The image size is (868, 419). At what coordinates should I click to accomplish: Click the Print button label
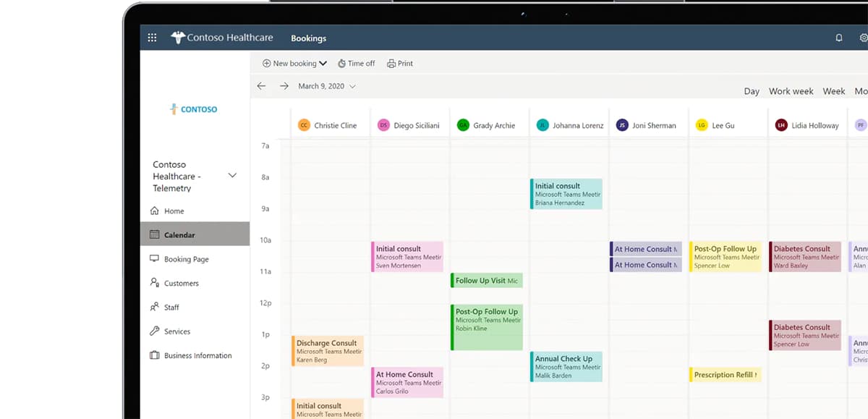click(405, 64)
